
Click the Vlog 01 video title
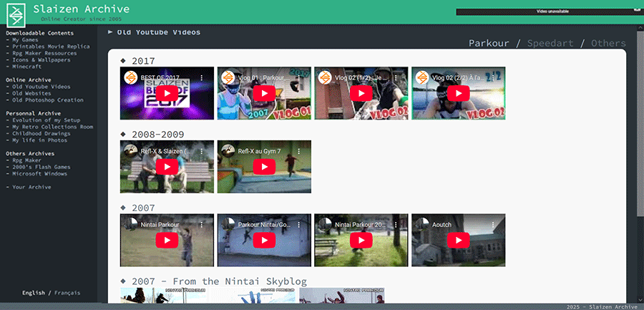click(x=264, y=77)
